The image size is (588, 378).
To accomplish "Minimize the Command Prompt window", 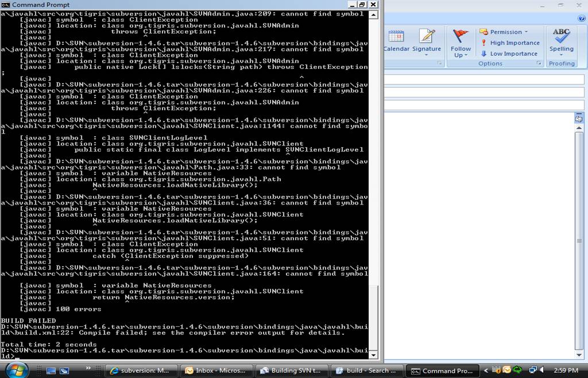I will point(352,5).
